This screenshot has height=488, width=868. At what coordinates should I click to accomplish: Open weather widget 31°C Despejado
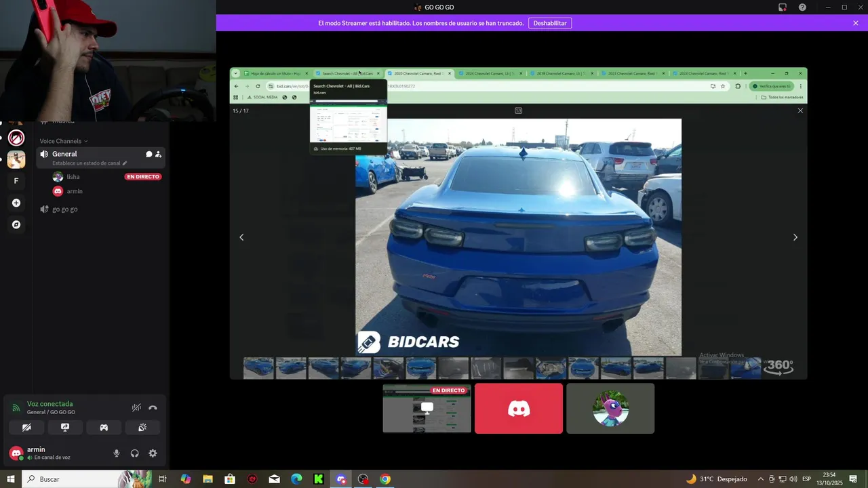716,479
